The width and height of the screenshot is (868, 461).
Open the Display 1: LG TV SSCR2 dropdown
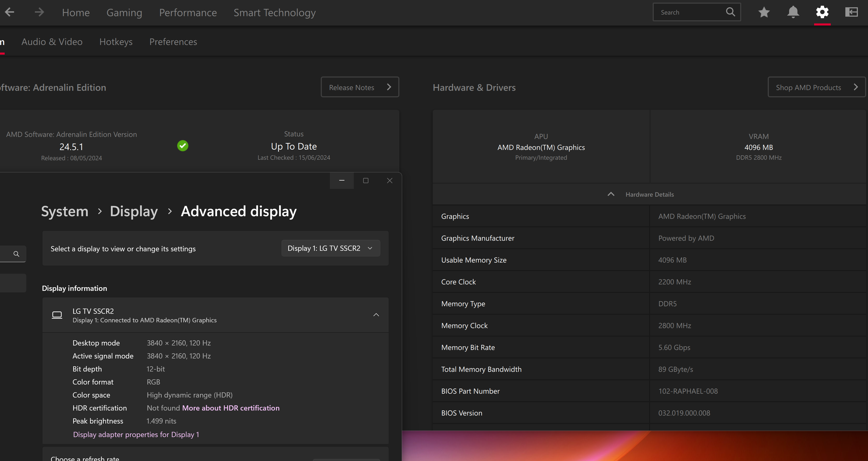pyautogui.click(x=331, y=248)
